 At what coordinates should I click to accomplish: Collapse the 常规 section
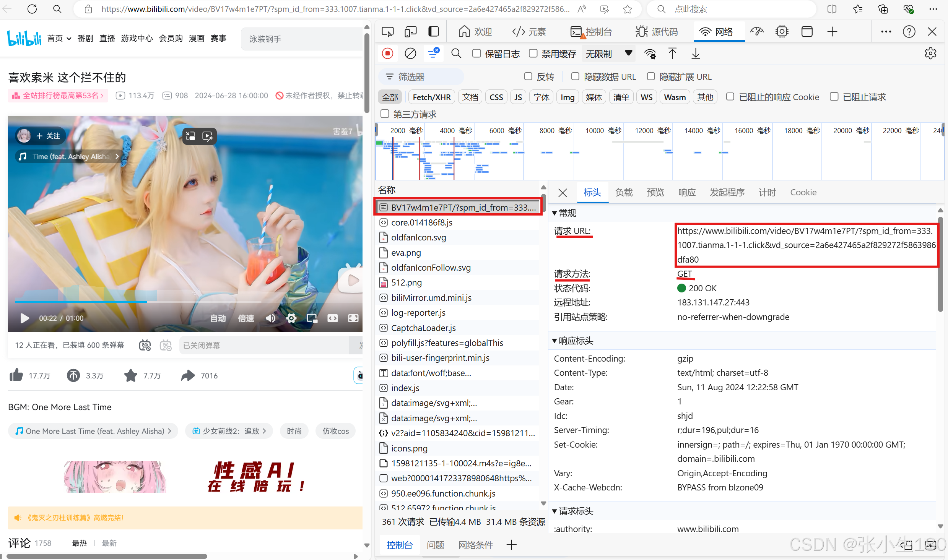(x=554, y=213)
